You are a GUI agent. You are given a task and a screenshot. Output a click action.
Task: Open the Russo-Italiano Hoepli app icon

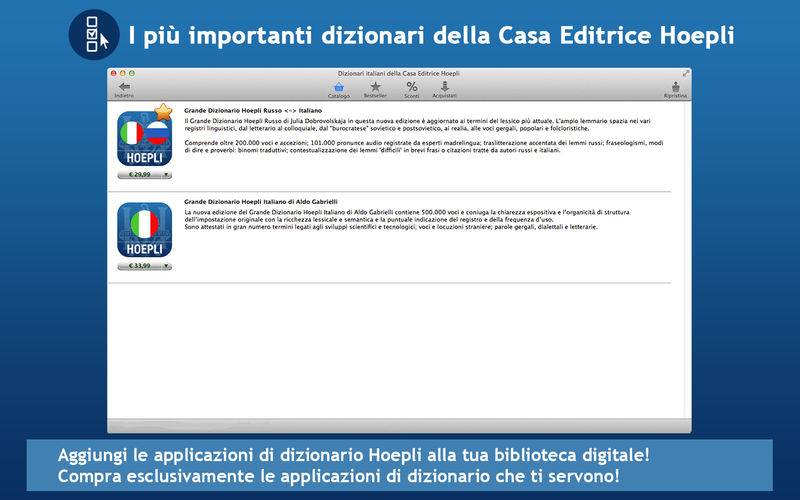pyautogui.click(x=144, y=139)
